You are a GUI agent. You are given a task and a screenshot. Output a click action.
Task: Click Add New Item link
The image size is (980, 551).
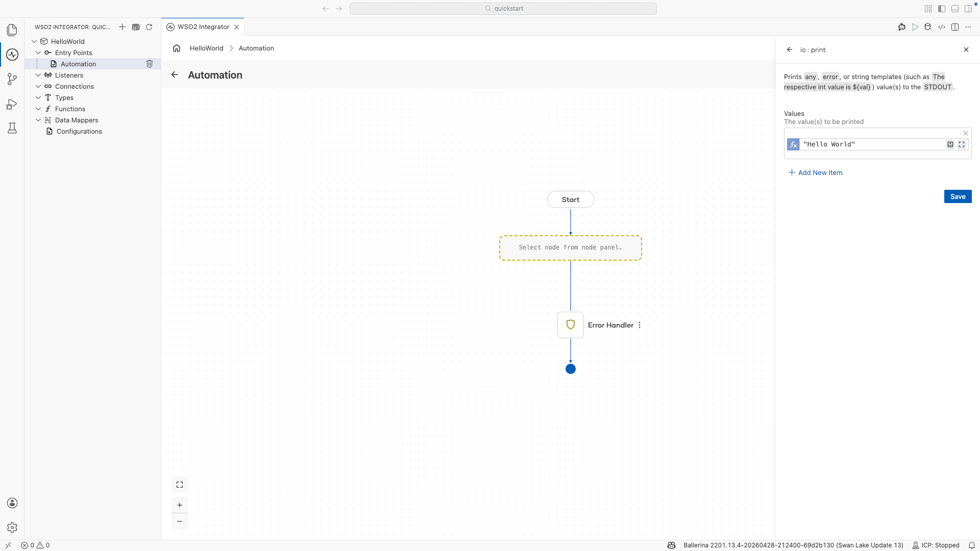click(x=816, y=172)
